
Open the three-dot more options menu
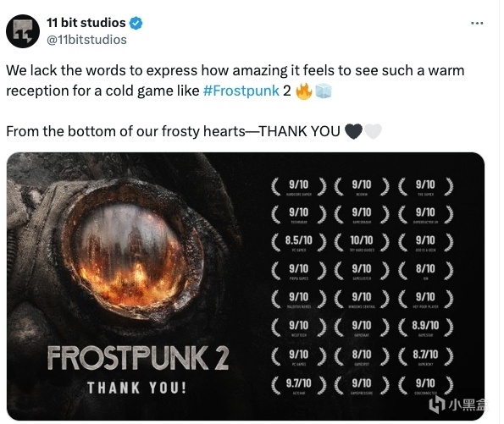point(477,23)
